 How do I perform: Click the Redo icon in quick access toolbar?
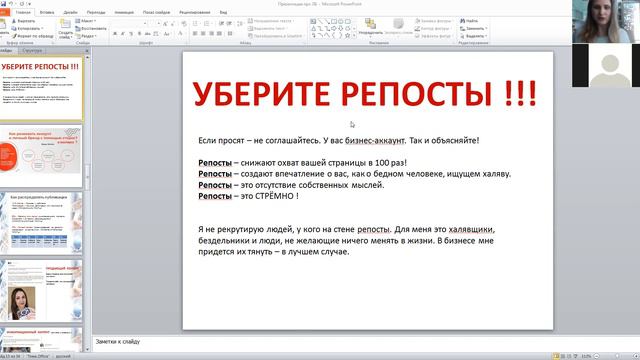[22, 4]
